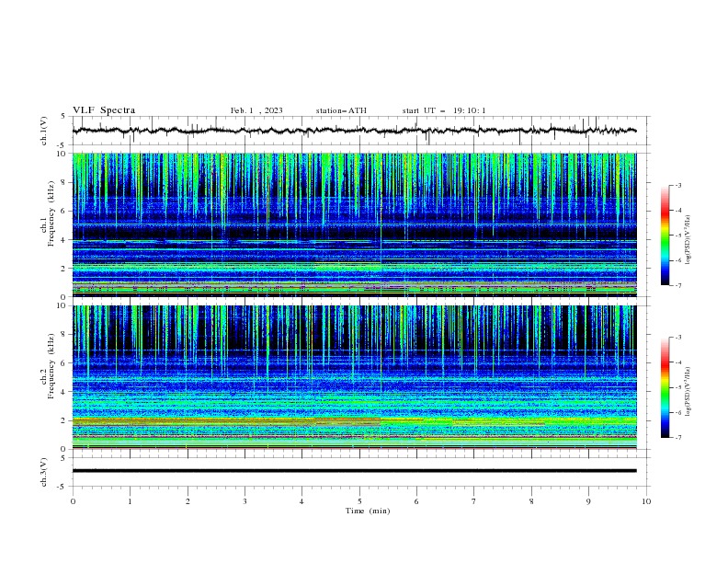Click time axis tick label "9"
This screenshot has width=728, height=563.
[588, 501]
